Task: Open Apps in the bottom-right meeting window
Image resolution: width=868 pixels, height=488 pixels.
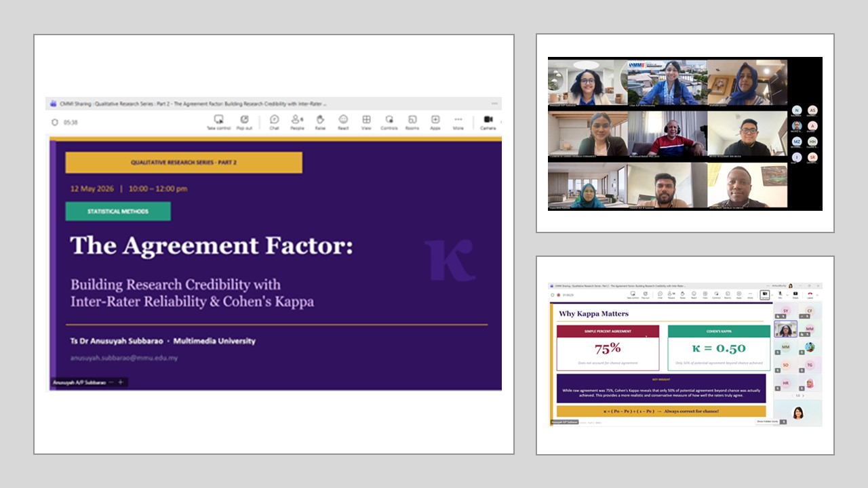Action: [739, 295]
